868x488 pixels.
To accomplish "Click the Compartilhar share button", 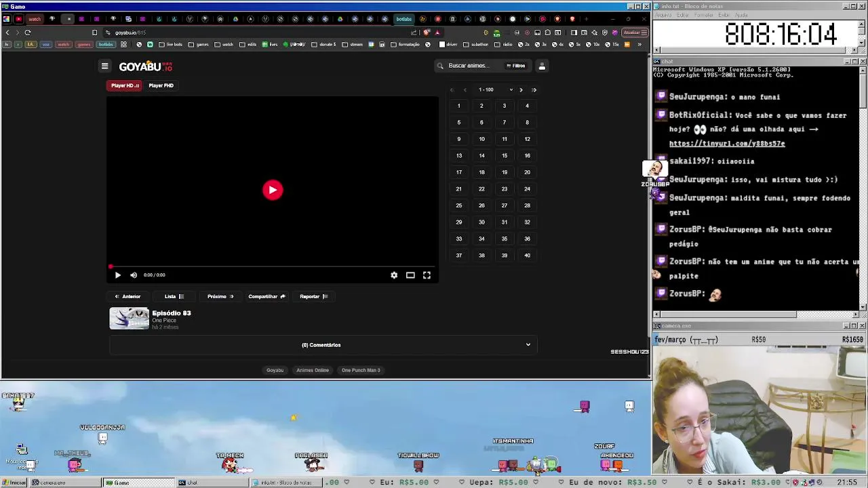I will (267, 296).
